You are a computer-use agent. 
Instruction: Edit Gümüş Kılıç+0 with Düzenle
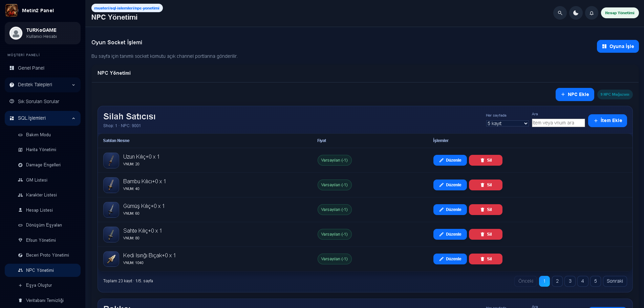pos(450,210)
